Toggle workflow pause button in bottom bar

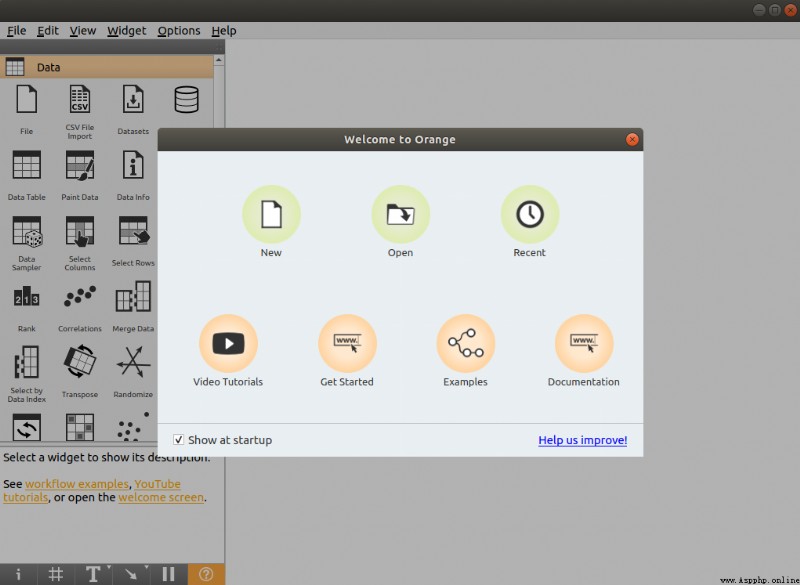pos(168,574)
